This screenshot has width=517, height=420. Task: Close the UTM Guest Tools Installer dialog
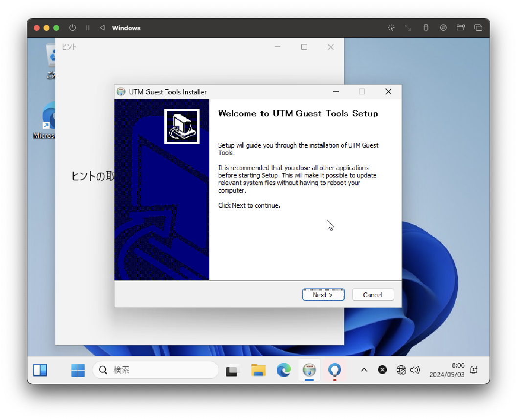point(388,91)
